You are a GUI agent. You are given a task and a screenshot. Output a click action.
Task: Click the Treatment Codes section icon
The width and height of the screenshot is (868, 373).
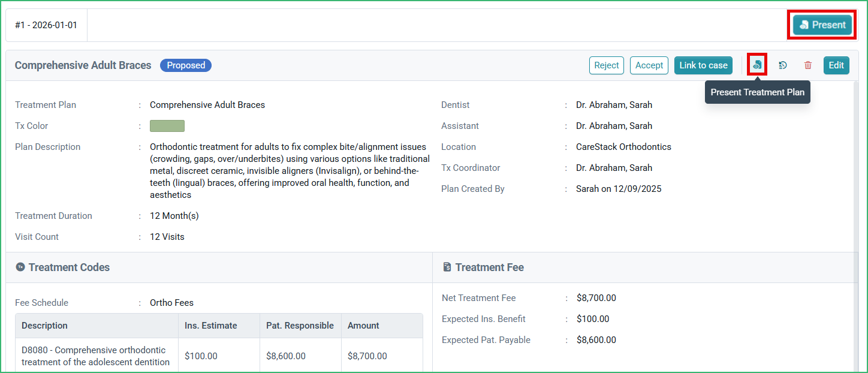pos(20,267)
